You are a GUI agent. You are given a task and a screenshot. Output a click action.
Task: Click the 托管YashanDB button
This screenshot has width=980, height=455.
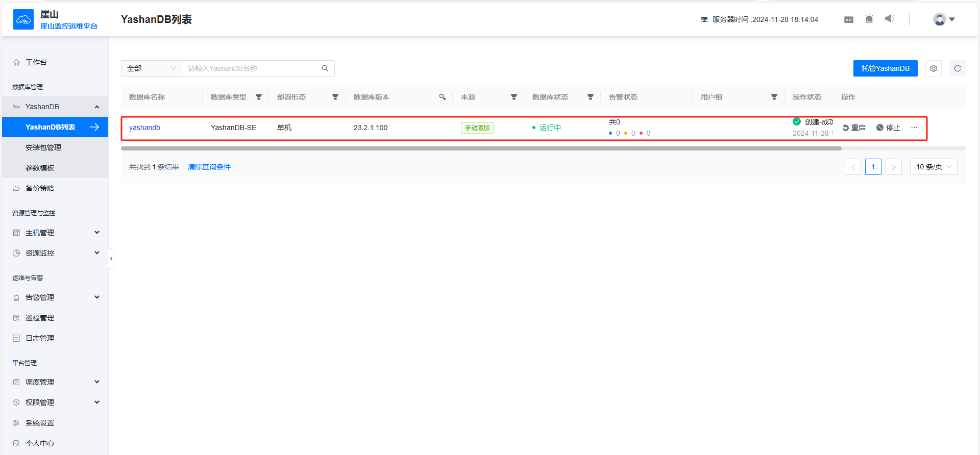click(x=886, y=68)
